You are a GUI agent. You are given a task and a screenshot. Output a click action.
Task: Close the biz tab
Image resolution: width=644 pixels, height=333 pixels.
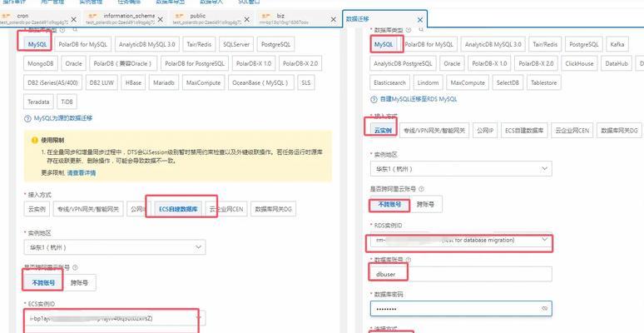(333, 19)
